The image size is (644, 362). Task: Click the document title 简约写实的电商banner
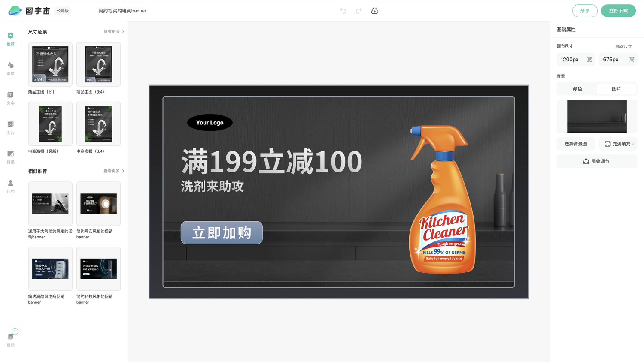122,11
